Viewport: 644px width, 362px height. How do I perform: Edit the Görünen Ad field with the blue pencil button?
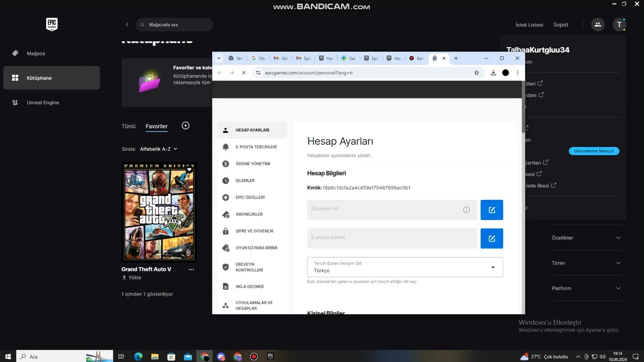pyautogui.click(x=492, y=210)
